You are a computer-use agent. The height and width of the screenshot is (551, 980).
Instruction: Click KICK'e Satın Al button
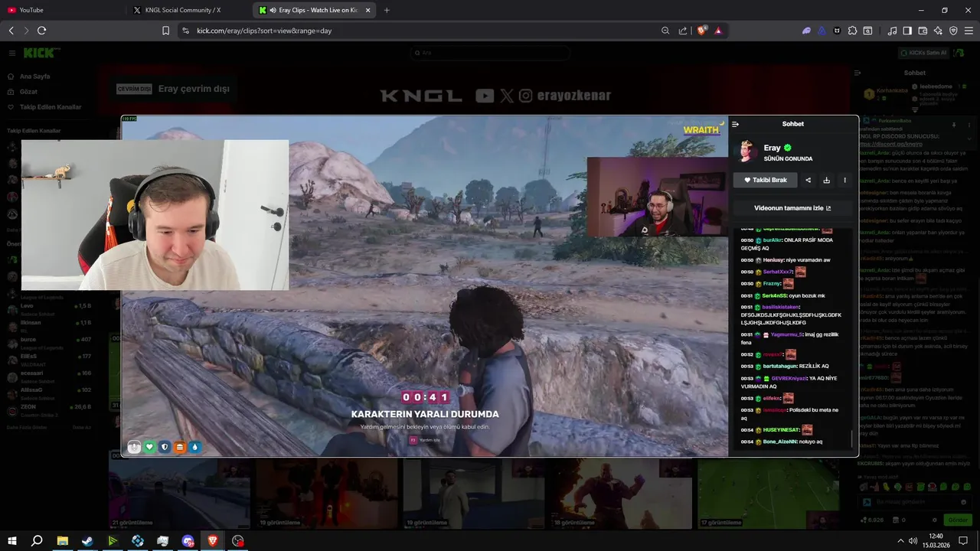pyautogui.click(x=924, y=53)
